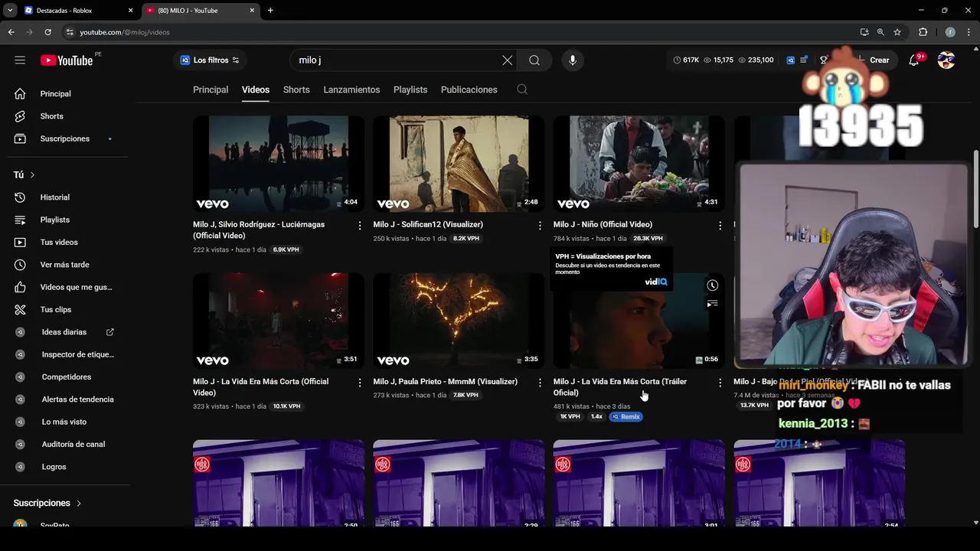Switch to the channel Shorts tab
The image size is (980, 551).
point(296,90)
